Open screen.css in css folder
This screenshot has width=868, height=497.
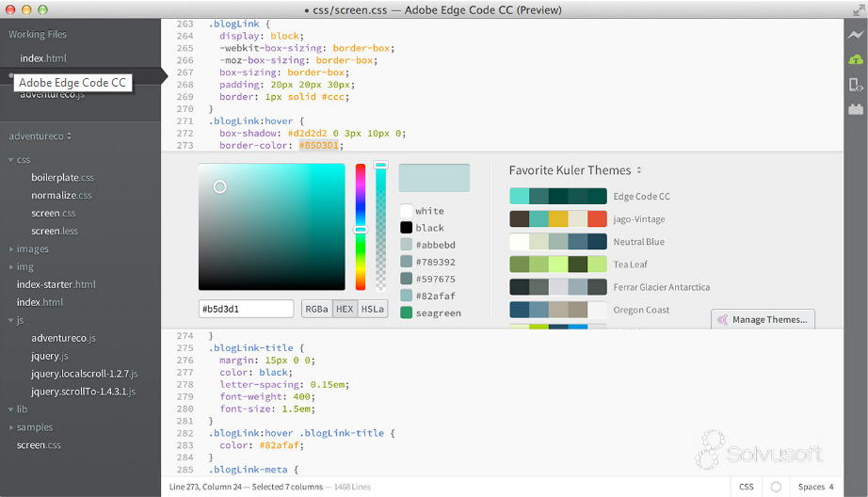pos(53,213)
